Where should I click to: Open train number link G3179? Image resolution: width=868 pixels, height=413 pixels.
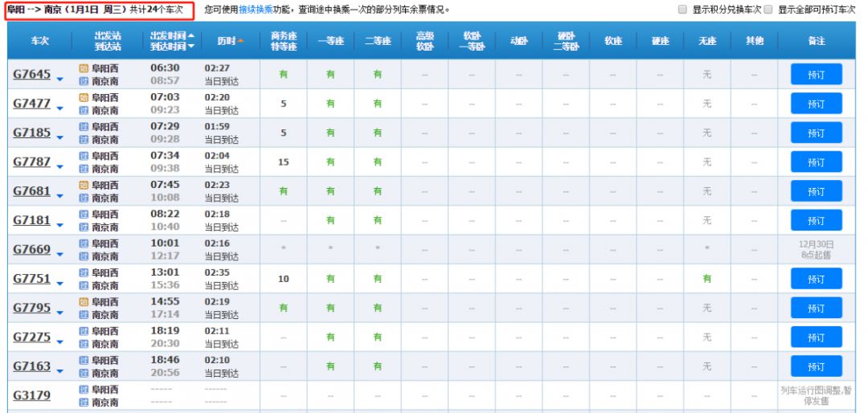tap(31, 395)
